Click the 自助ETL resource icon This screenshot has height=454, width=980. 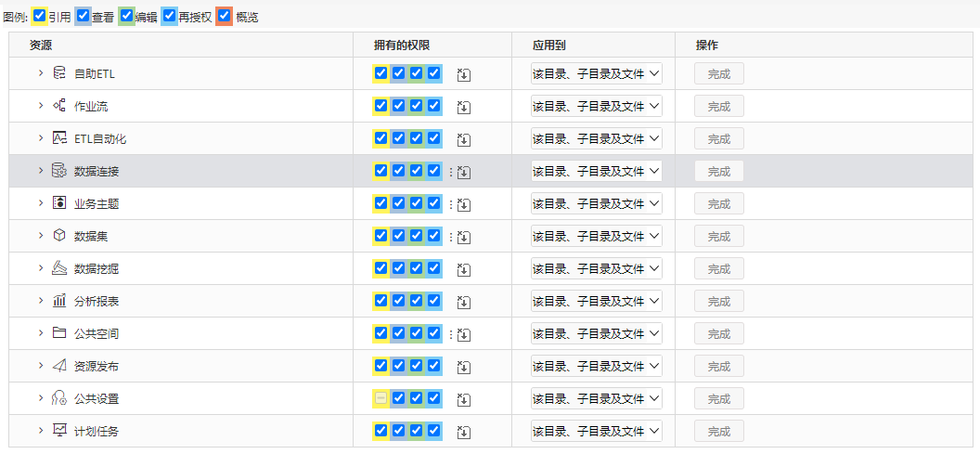[x=59, y=73]
